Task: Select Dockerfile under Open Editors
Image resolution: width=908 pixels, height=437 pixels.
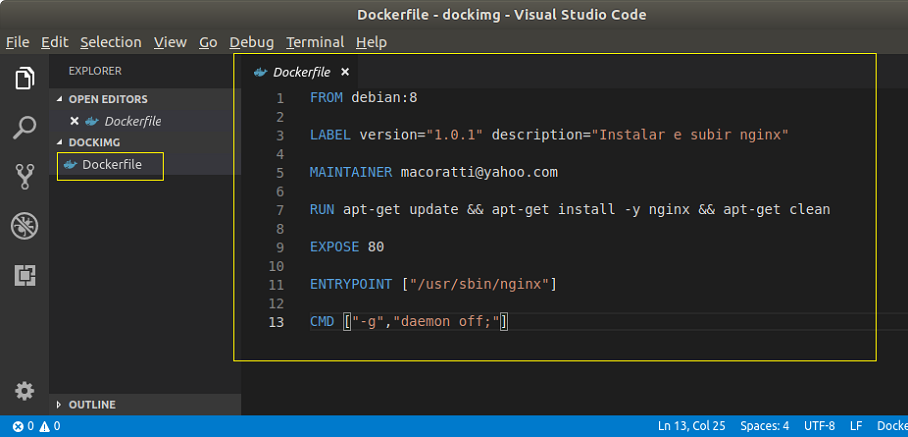Action: pyautogui.click(x=133, y=121)
